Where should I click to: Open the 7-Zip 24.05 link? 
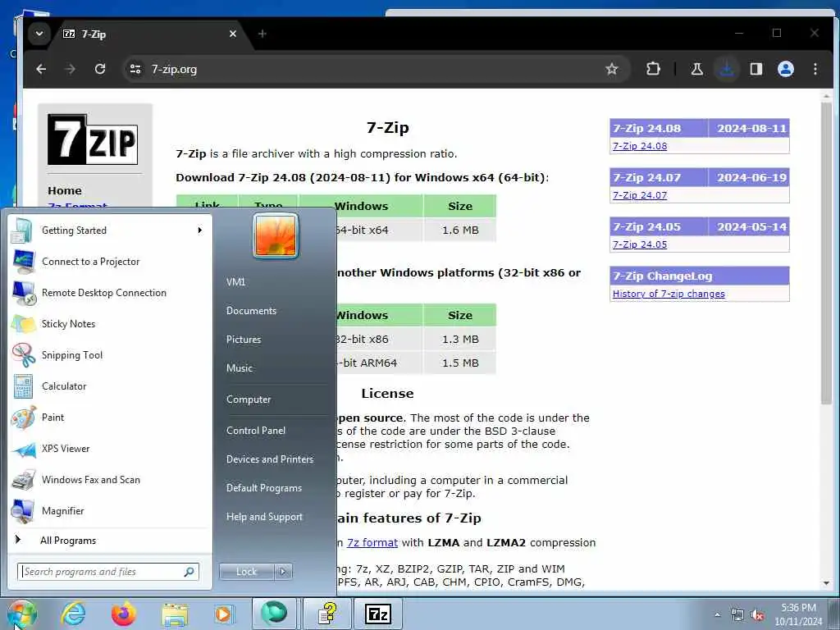[x=640, y=244]
